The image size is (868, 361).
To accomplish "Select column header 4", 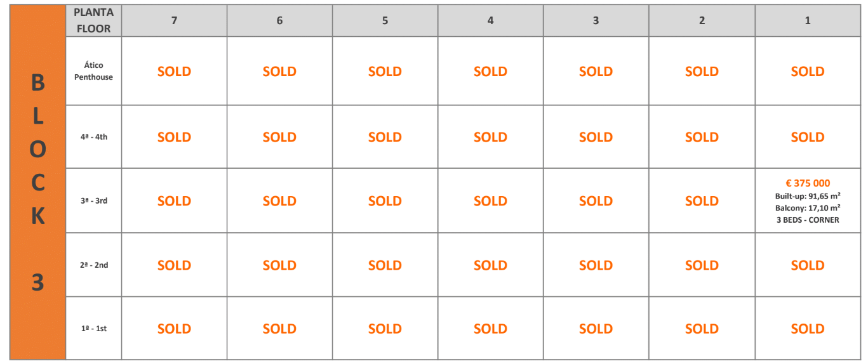I will [490, 21].
